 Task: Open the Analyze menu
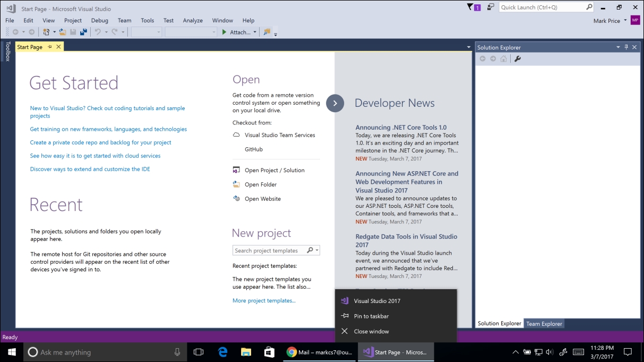pos(193,20)
